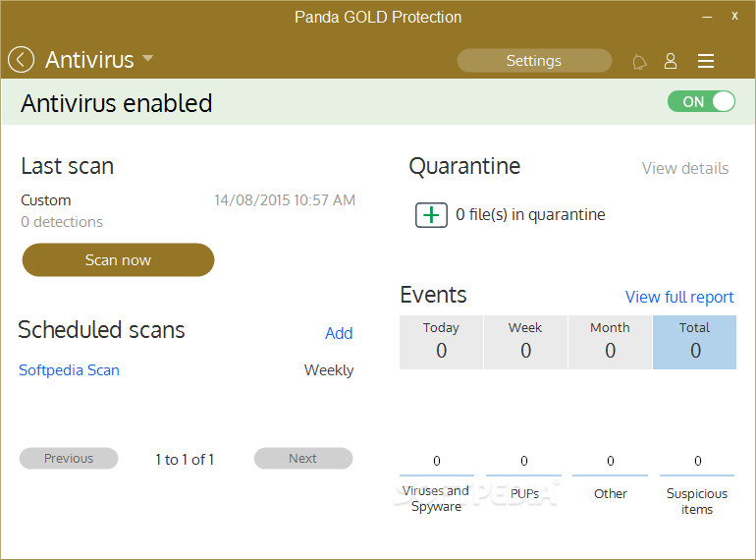
Task: Close the Panda GOLD Protection window
Action: (x=734, y=16)
